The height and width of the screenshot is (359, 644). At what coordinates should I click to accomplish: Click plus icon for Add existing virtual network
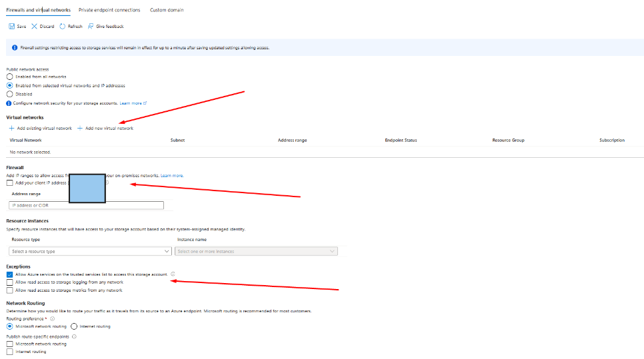click(11, 128)
